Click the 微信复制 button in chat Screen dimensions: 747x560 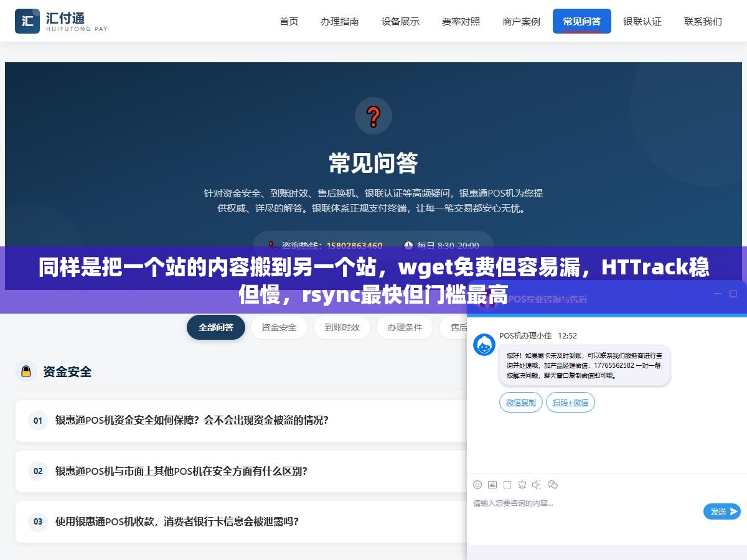point(521,403)
